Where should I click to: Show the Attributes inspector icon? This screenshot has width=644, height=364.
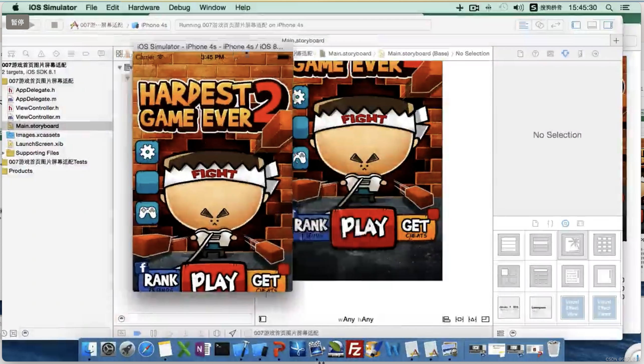[565, 53]
